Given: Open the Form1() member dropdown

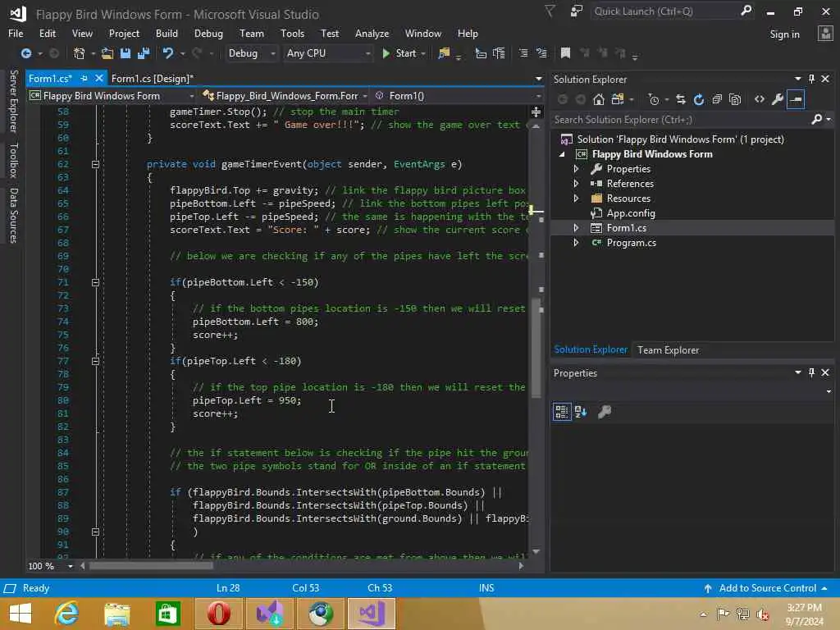Looking at the screenshot, I should (458, 96).
